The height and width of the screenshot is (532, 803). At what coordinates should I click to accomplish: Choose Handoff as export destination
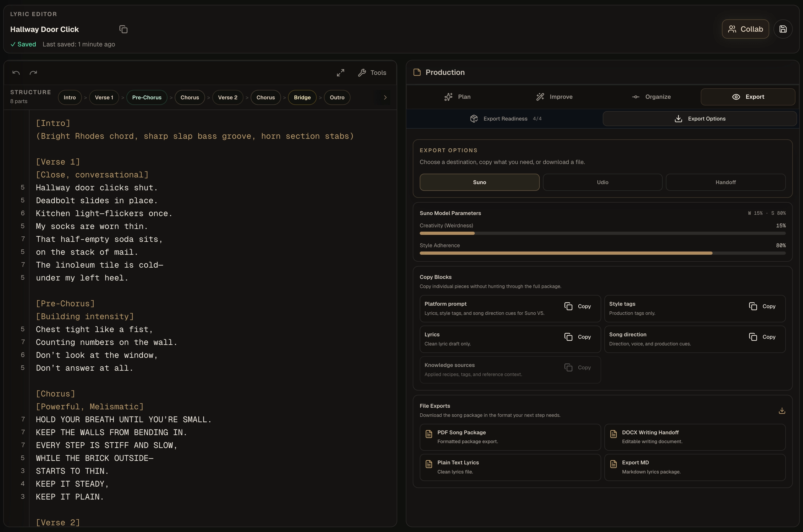click(726, 182)
